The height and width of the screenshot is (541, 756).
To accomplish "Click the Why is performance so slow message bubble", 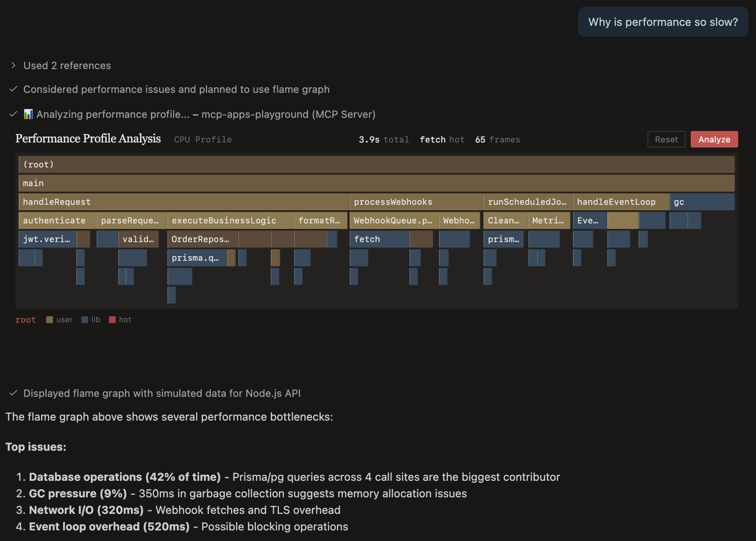I will pyautogui.click(x=662, y=22).
